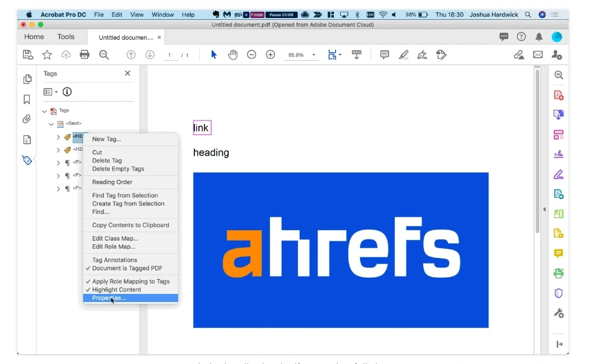
Task: Toggle Document is Tagged PDF
Action: point(127,269)
